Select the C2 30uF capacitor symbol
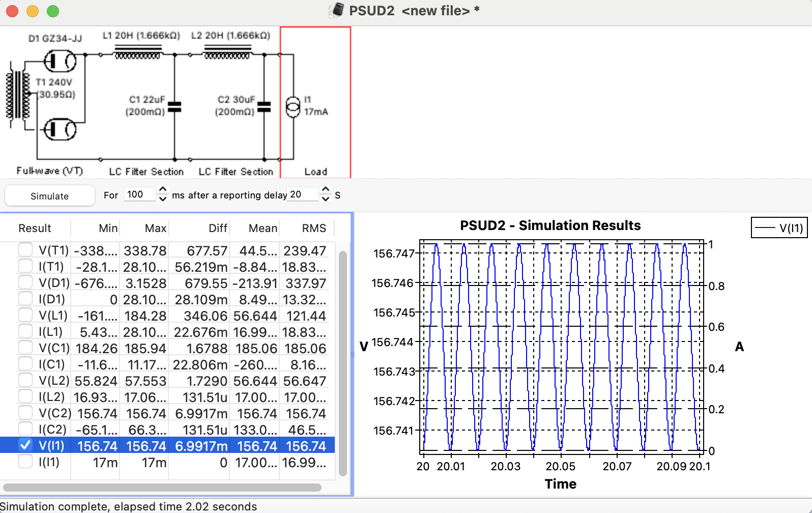The height and width of the screenshot is (513, 812). 264,107
